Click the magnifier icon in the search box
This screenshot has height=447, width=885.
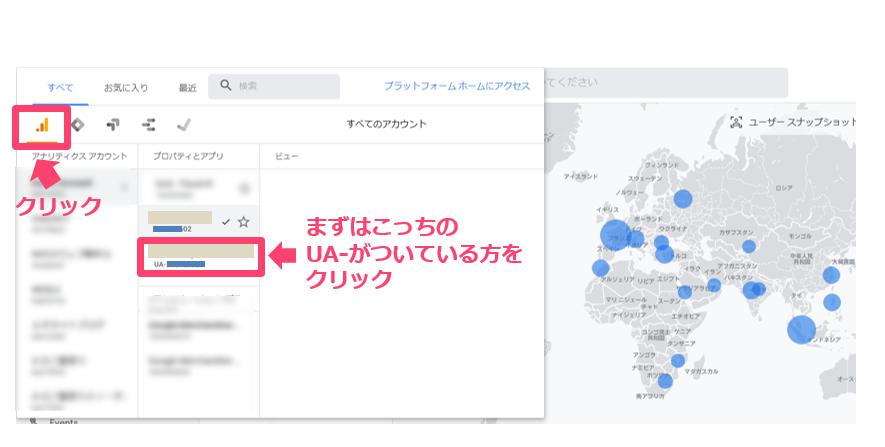(226, 85)
